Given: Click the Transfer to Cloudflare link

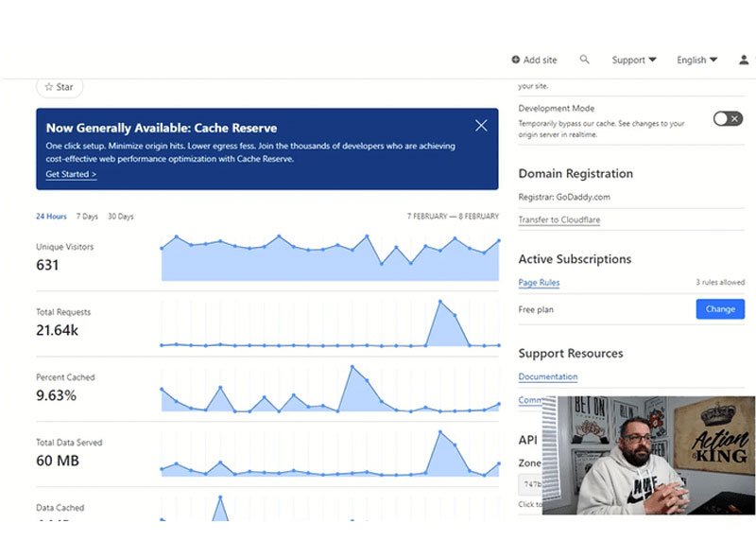Looking at the screenshot, I should click(x=559, y=220).
